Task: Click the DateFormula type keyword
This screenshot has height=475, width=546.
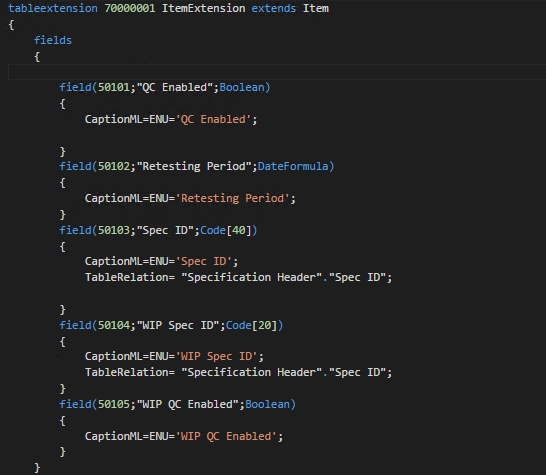Action: pyautogui.click(x=293, y=166)
